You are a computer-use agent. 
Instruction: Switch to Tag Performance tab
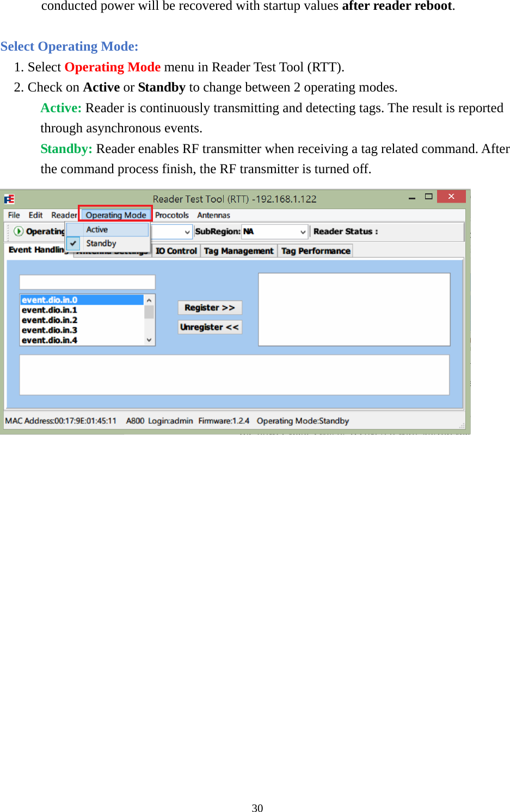coord(316,251)
